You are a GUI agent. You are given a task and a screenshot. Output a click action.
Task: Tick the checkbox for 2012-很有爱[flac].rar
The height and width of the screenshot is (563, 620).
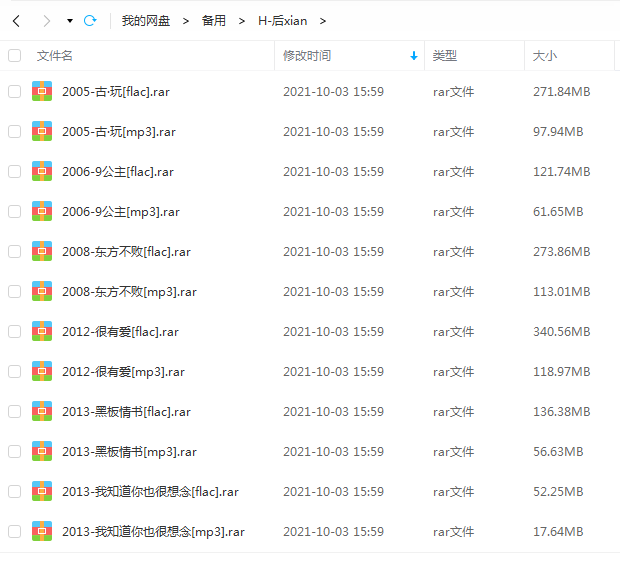tap(15, 331)
